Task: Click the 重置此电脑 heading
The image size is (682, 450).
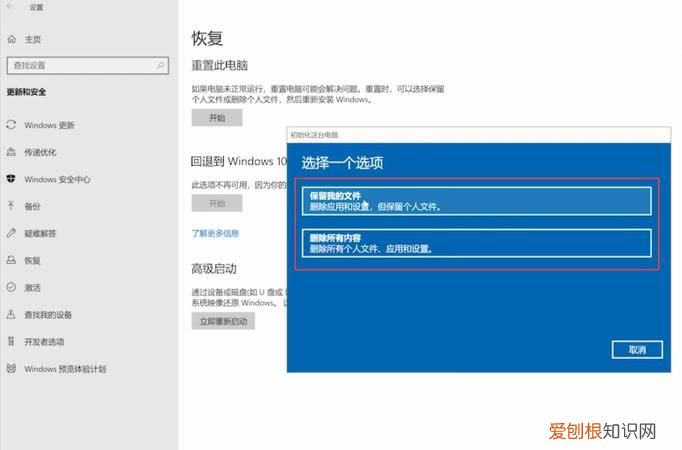Action: point(220,66)
